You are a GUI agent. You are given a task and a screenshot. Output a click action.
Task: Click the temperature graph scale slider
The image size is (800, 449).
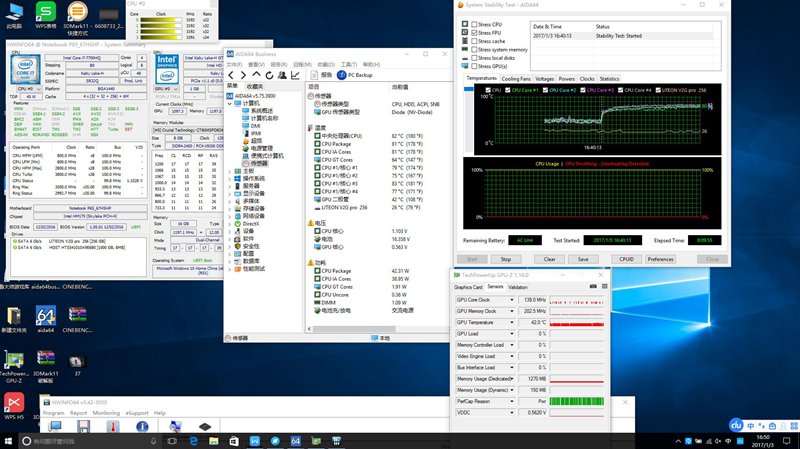[469, 89]
